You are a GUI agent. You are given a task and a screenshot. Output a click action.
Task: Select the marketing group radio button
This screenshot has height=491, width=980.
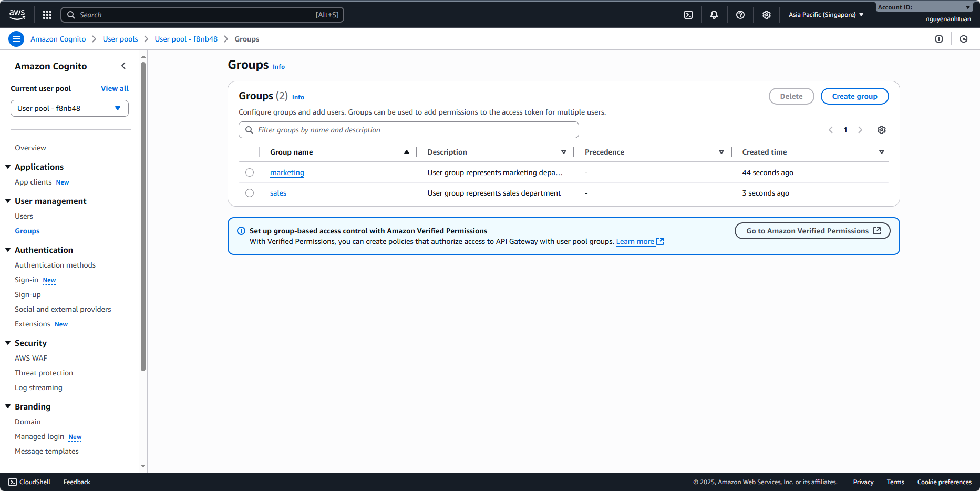[250, 172]
